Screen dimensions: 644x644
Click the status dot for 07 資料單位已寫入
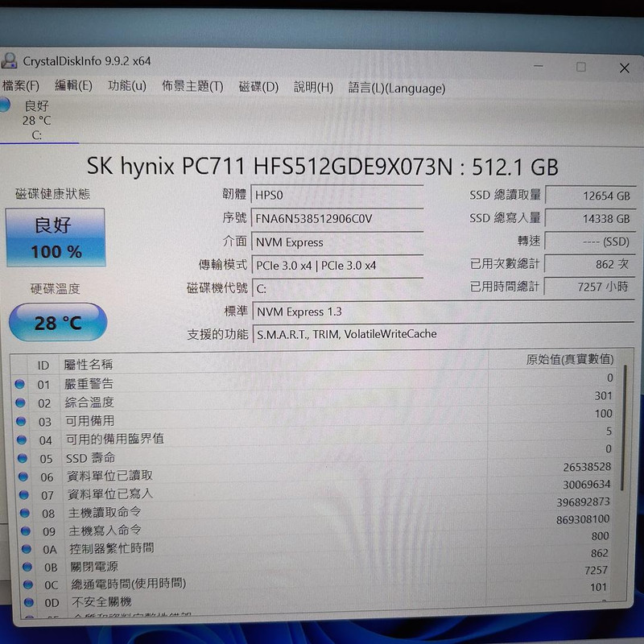(x=24, y=495)
